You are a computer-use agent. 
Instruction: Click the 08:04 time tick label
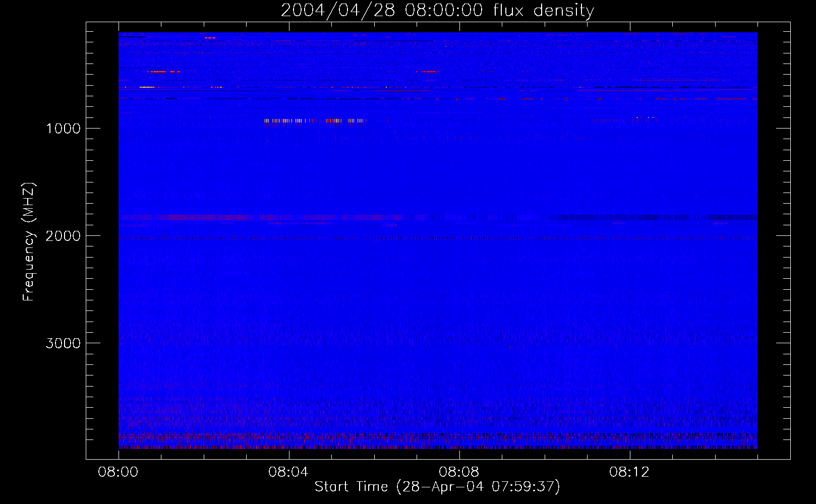tap(288, 472)
